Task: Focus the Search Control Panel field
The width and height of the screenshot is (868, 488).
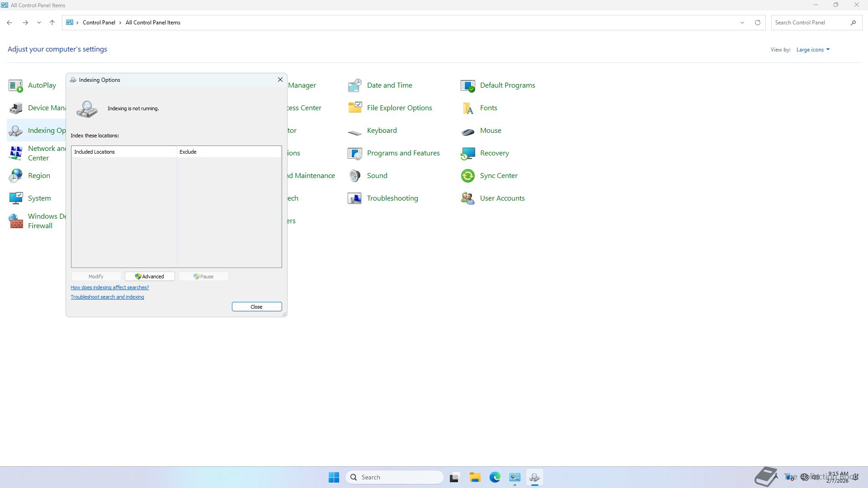Action: (x=811, y=23)
